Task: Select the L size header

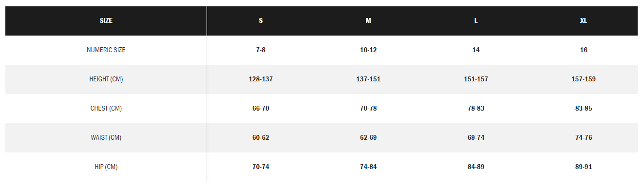Action: point(476,21)
